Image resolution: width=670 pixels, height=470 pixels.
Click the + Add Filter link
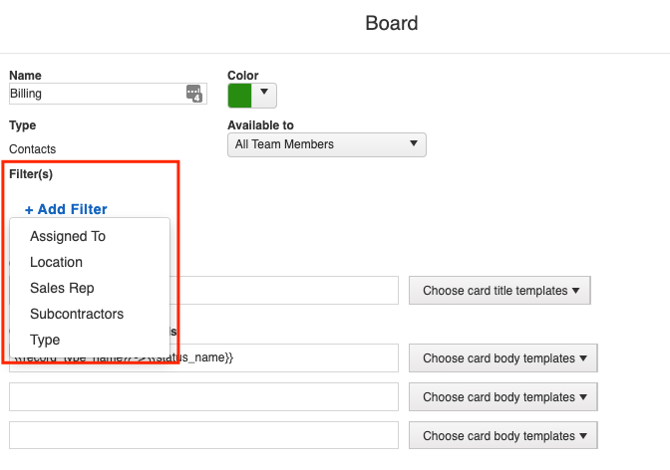66,209
